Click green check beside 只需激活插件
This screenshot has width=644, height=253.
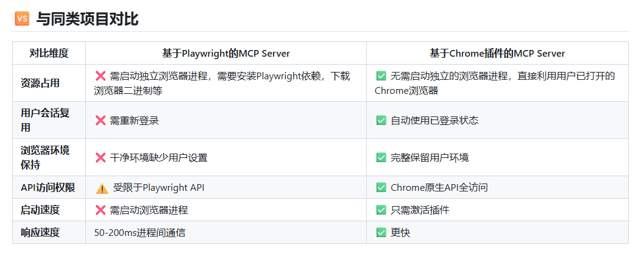point(381,210)
